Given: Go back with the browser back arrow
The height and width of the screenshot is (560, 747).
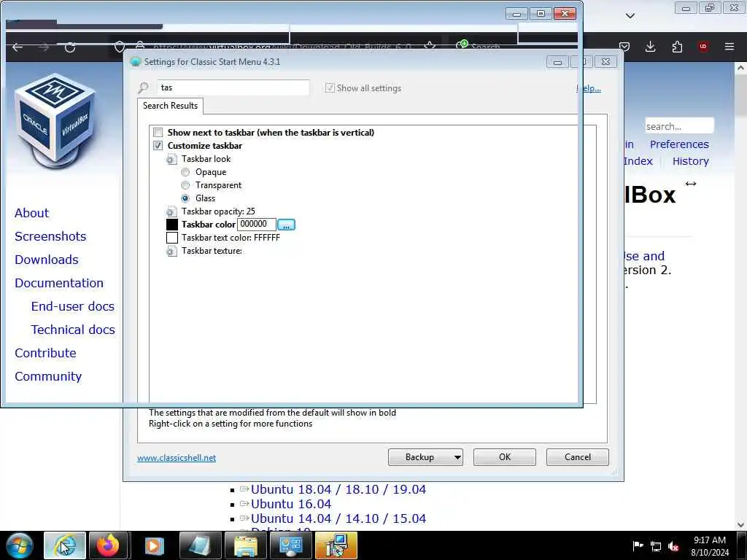Looking at the screenshot, I should point(18,47).
